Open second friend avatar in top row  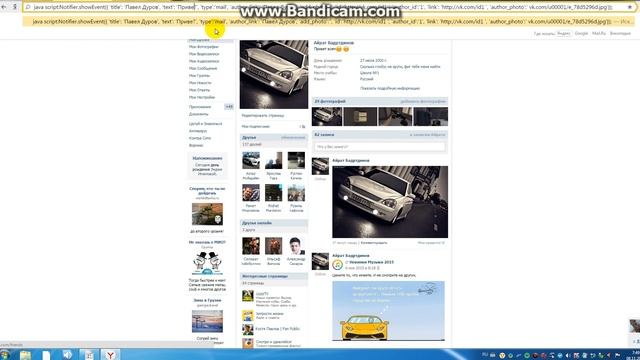click(x=273, y=160)
